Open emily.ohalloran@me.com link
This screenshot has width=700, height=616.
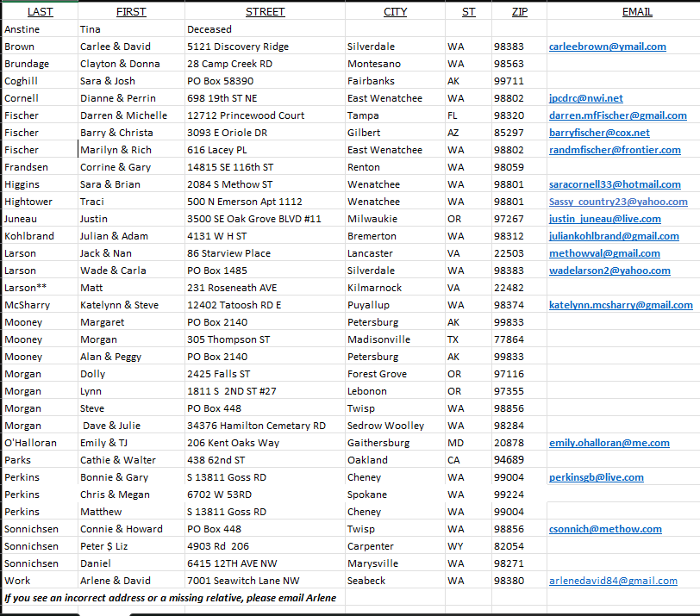609,444
